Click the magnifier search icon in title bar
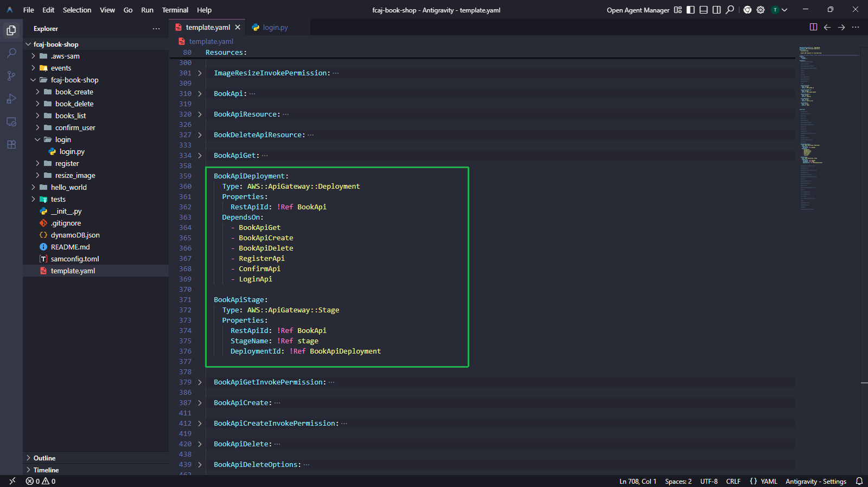868x487 pixels. [x=730, y=10]
